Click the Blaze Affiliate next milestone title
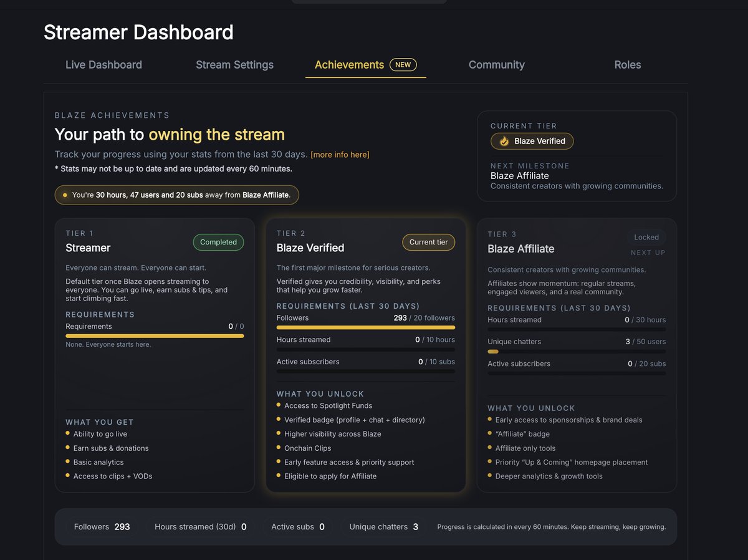The height and width of the screenshot is (560, 748). 520,176
